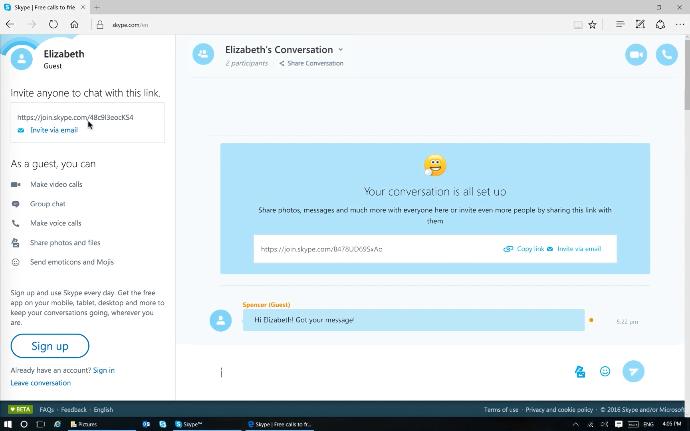Change language via English footer link
The height and width of the screenshot is (431, 690).
pyautogui.click(x=103, y=409)
